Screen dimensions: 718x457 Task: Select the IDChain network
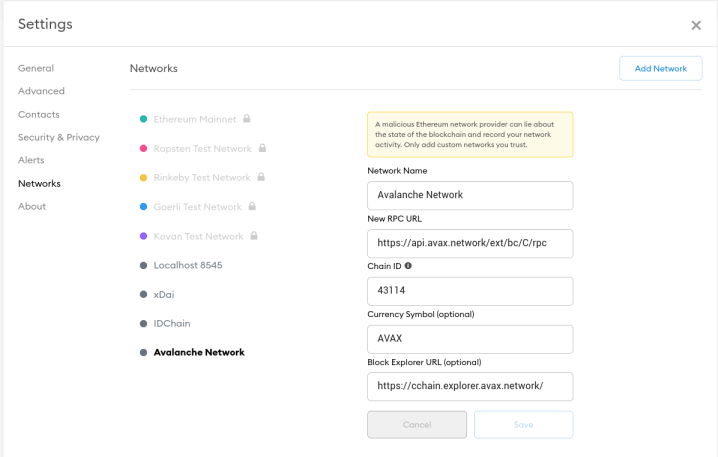[x=172, y=323]
